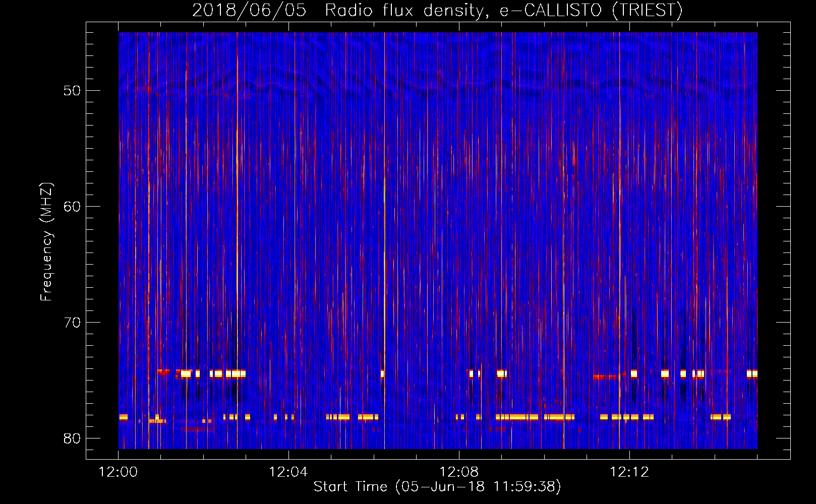Click the plot title mentioning e-CALLISTO (TRIEST)

[437, 10]
